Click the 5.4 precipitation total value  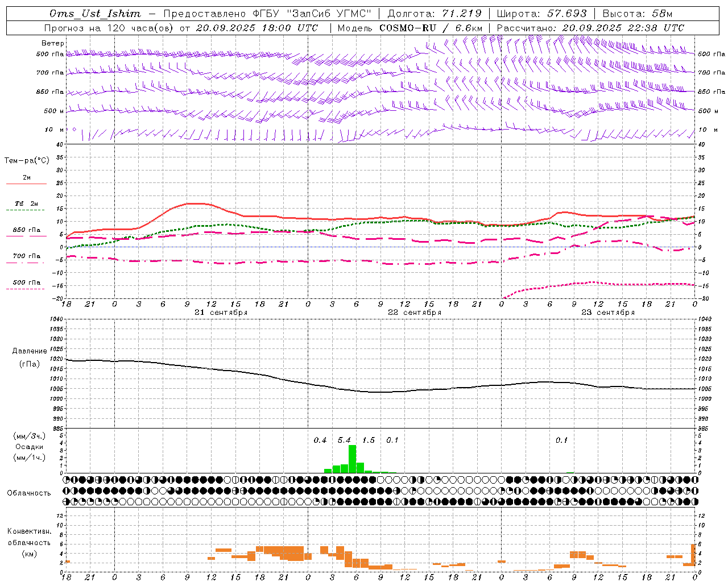click(x=344, y=440)
